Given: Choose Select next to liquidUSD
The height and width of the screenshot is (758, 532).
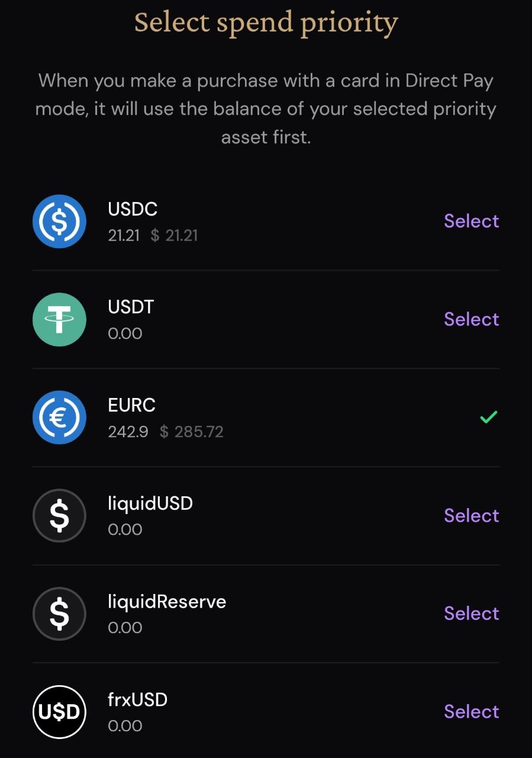Looking at the screenshot, I should (x=472, y=515).
